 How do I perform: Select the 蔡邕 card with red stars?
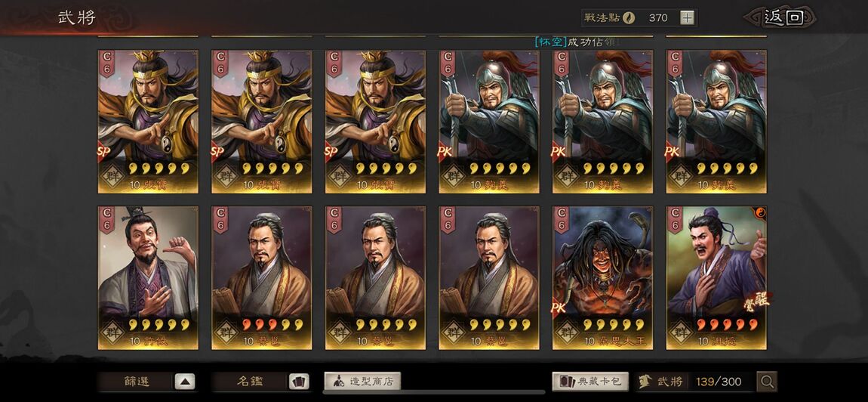[x=262, y=278]
